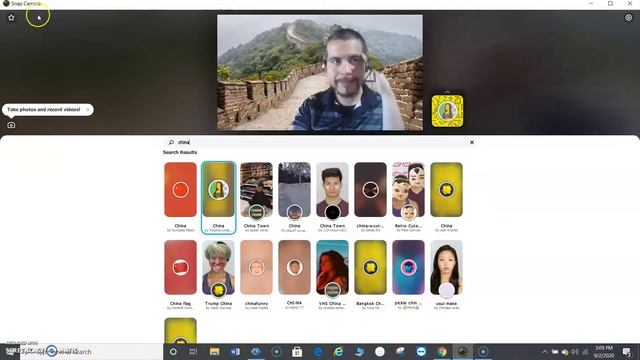Open the favorites star icon
Viewport: 640px width, 360px height.
point(11,18)
